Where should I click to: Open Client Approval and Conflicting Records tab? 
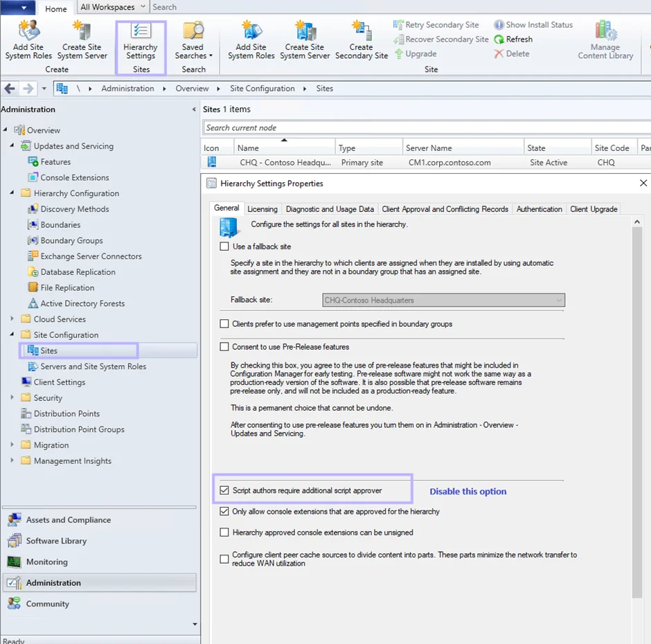click(x=445, y=209)
